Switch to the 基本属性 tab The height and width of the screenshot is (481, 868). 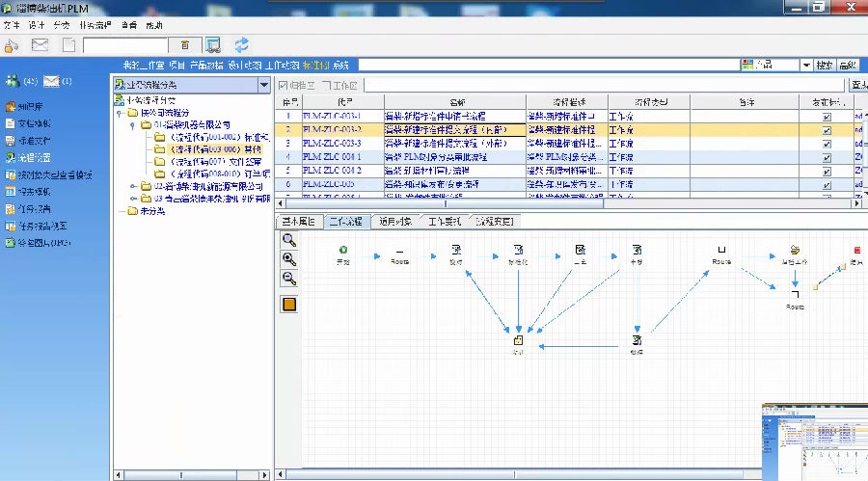pos(299,222)
